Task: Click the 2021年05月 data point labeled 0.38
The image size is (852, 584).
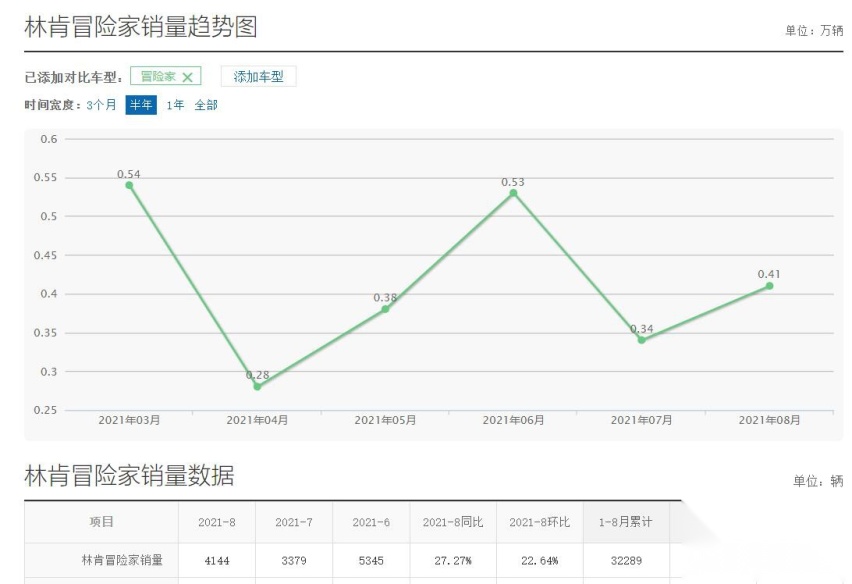Action: [385, 309]
